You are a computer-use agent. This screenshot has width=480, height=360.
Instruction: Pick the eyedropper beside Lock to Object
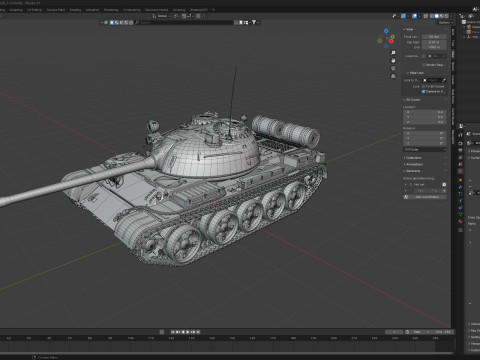[444, 80]
